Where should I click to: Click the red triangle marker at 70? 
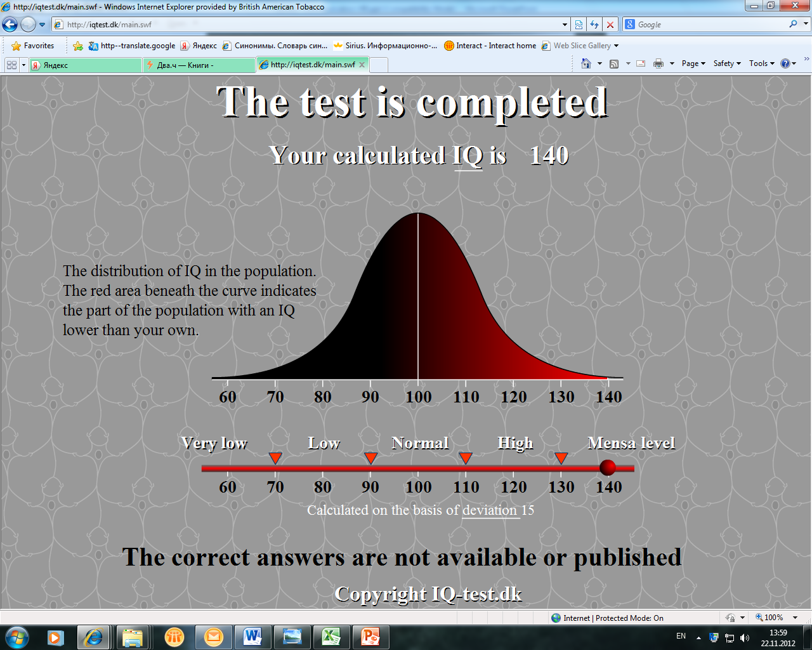point(275,458)
